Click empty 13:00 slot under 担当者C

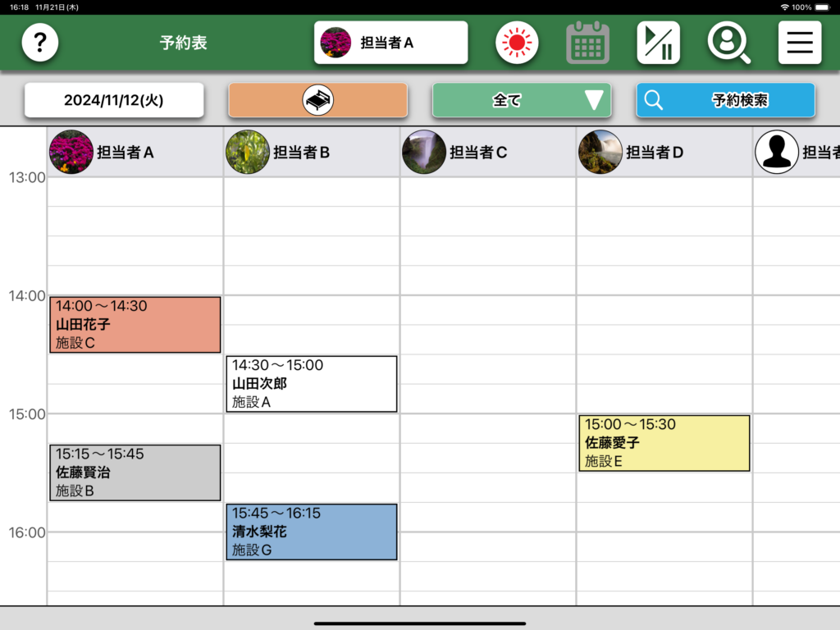click(487, 192)
